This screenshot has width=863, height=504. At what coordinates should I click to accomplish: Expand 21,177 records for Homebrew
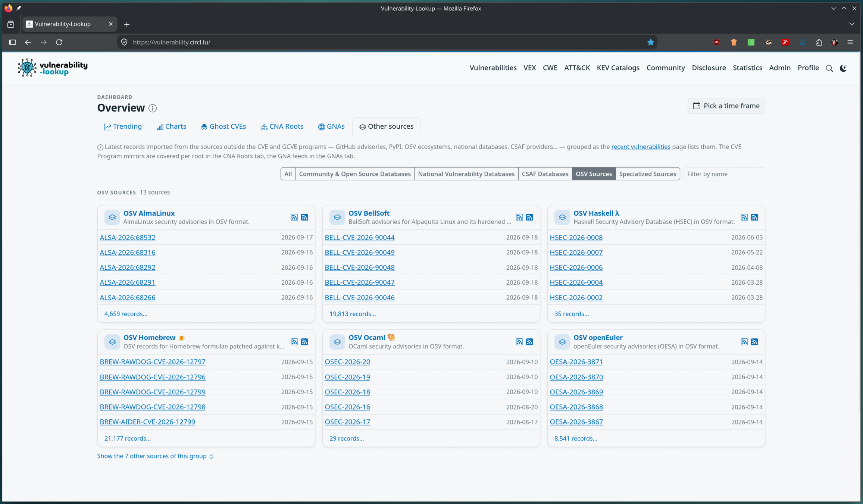click(x=128, y=438)
